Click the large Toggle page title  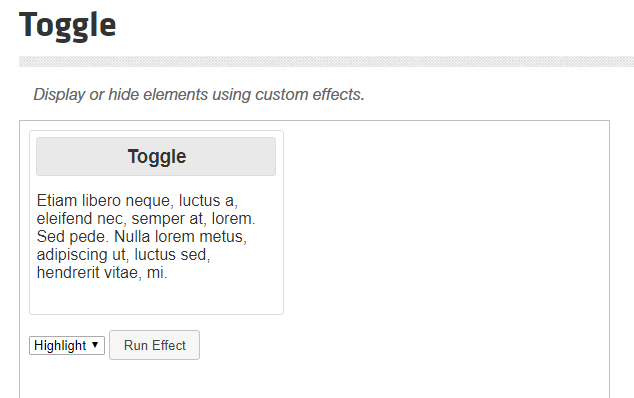click(x=68, y=25)
